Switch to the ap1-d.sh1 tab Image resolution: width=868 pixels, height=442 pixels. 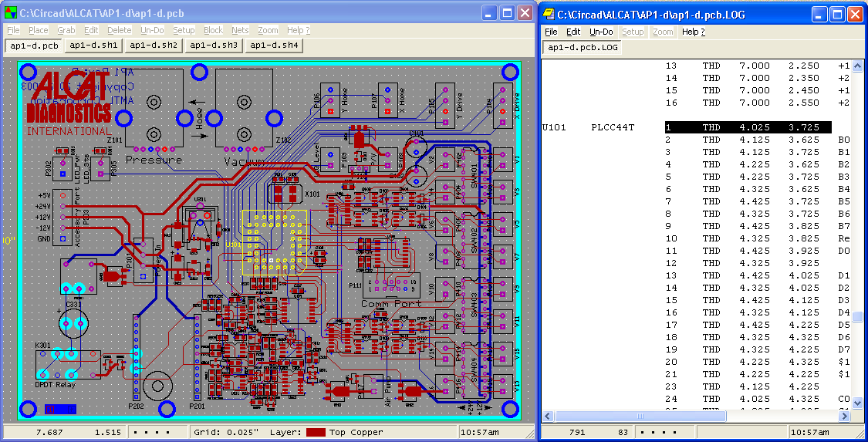pyautogui.click(x=93, y=46)
